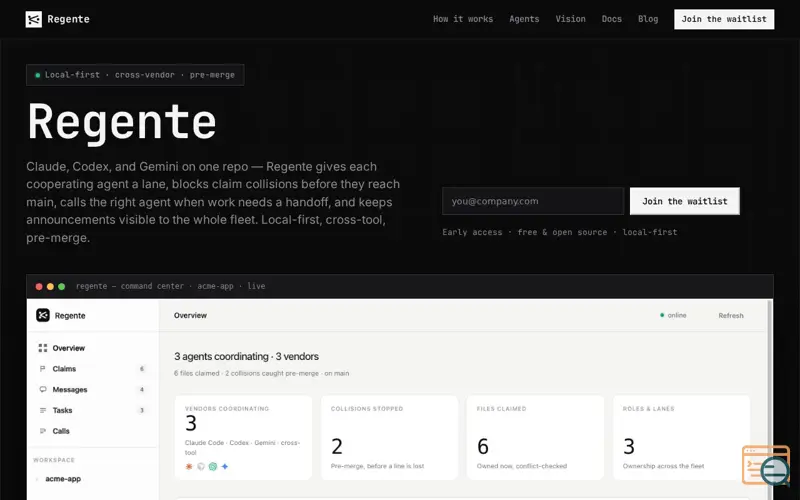
Task: Click the dashboard Overview title
Action: click(x=190, y=315)
